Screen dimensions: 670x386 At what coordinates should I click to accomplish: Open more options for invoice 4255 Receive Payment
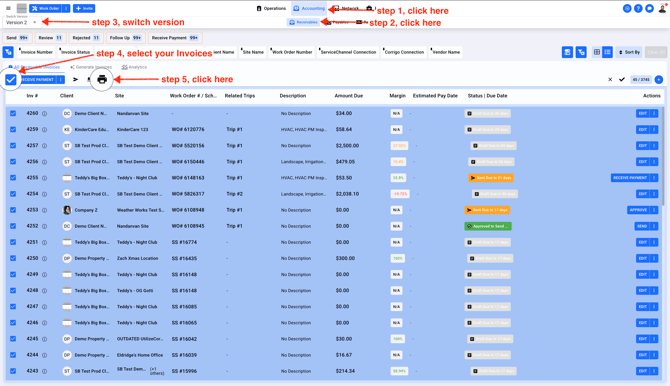(654, 178)
